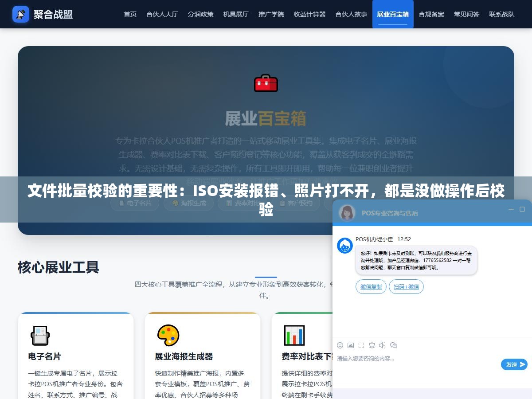Click the 费率对比 pill in hero banner
This screenshot has height=399, width=532.
click(243, 203)
